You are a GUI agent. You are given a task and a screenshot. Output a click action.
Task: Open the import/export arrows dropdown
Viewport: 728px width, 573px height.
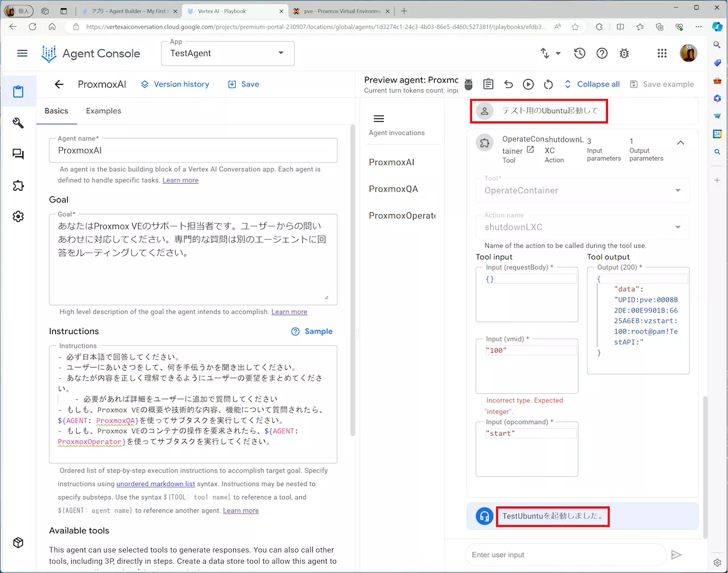pos(550,53)
